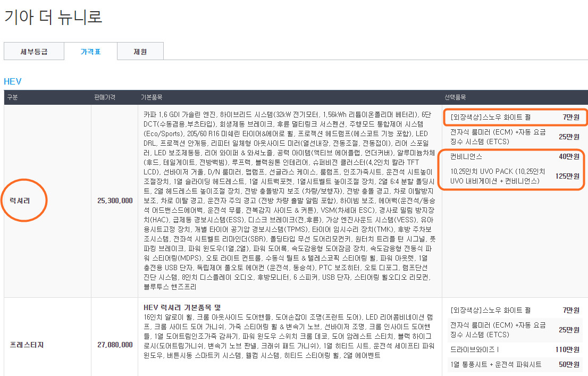Click the price 27,080,000
The image size is (588, 376).
coord(115,345)
